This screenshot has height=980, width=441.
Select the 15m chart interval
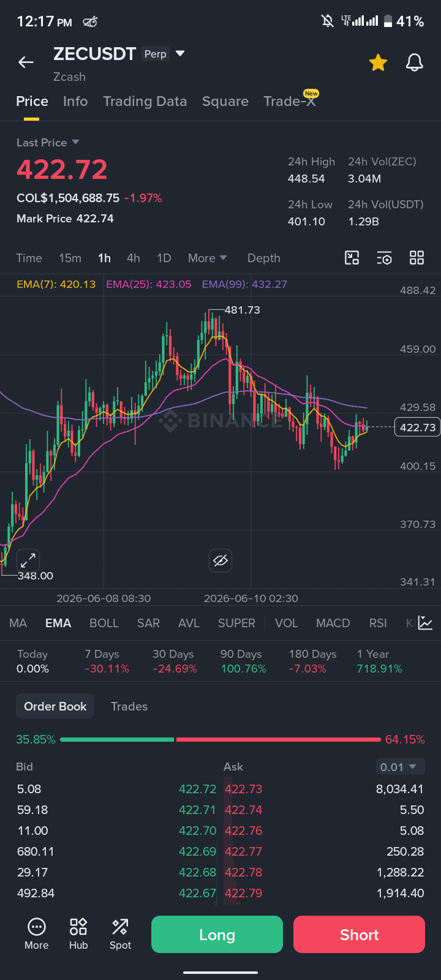[x=70, y=258]
